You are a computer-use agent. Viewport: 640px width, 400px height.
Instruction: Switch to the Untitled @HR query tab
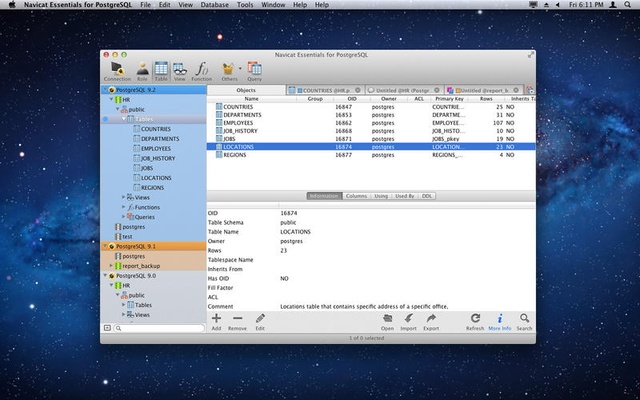pos(402,90)
